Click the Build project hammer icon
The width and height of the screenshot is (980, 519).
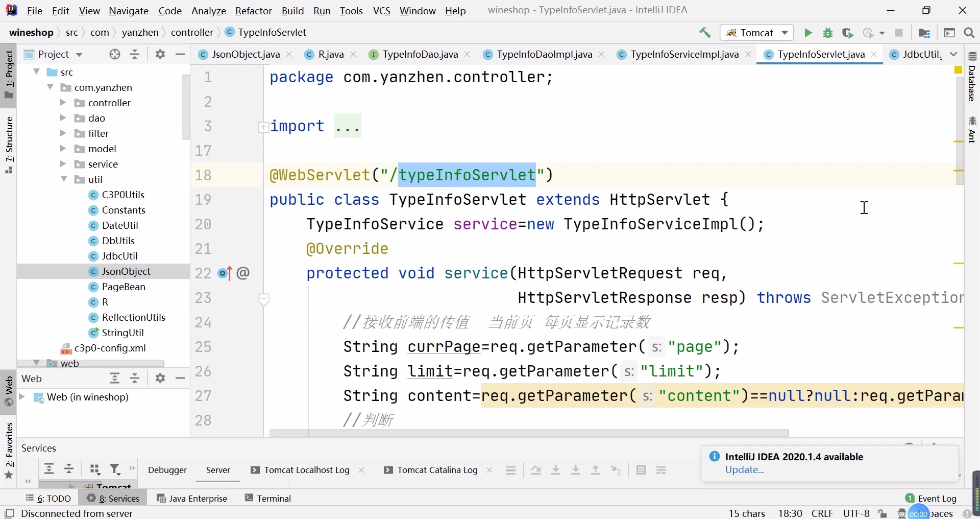705,33
